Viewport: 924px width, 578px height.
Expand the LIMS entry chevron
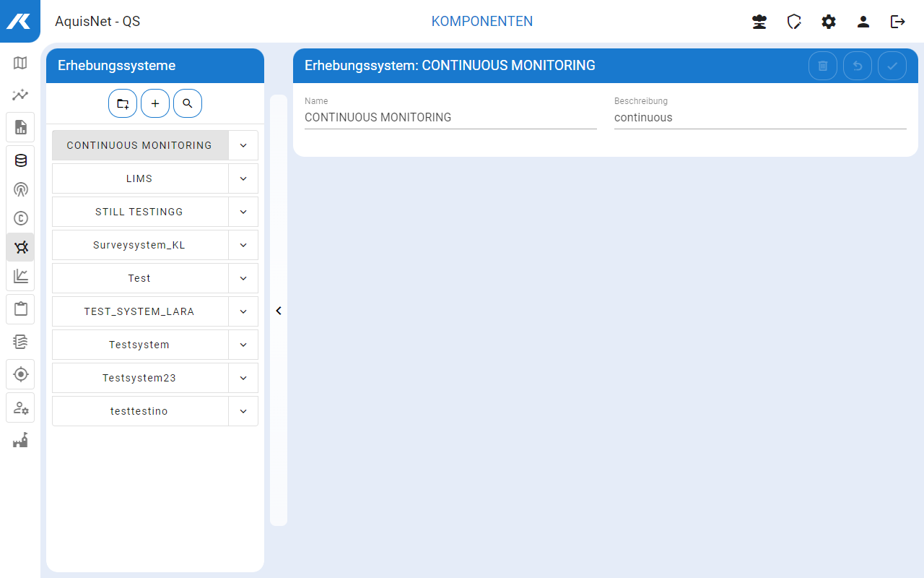pyautogui.click(x=243, y=178)
